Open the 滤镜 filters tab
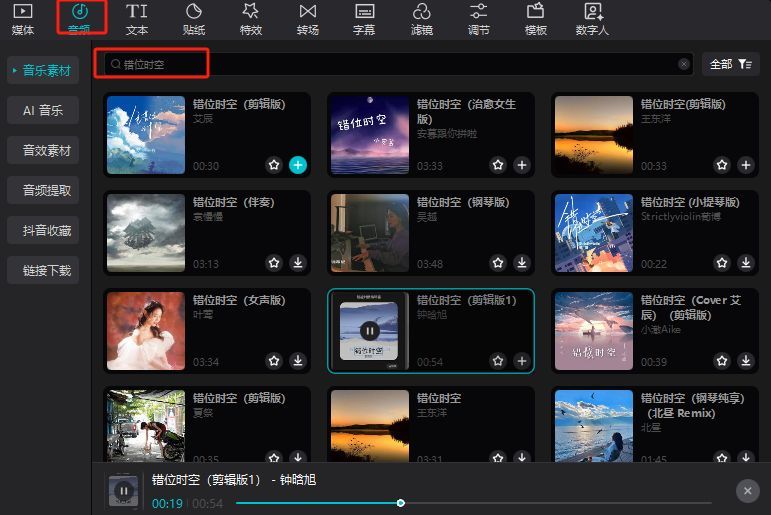The height and width of the screenshot is (515, 771). [421, 20]
